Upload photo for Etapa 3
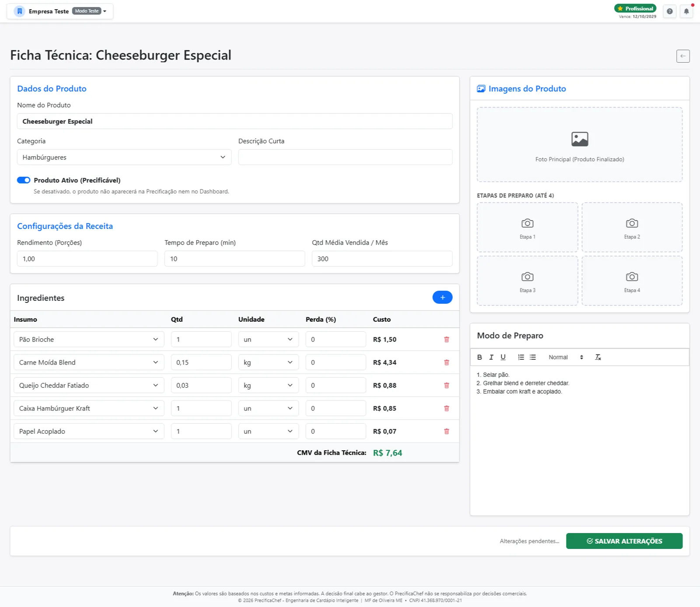 (x=527, y=281)
